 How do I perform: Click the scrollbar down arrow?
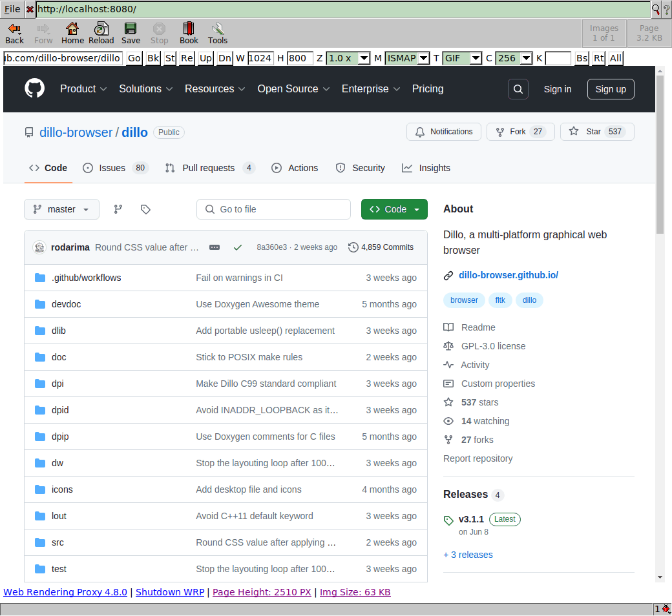pyautogui.click(x=660, y=577)
